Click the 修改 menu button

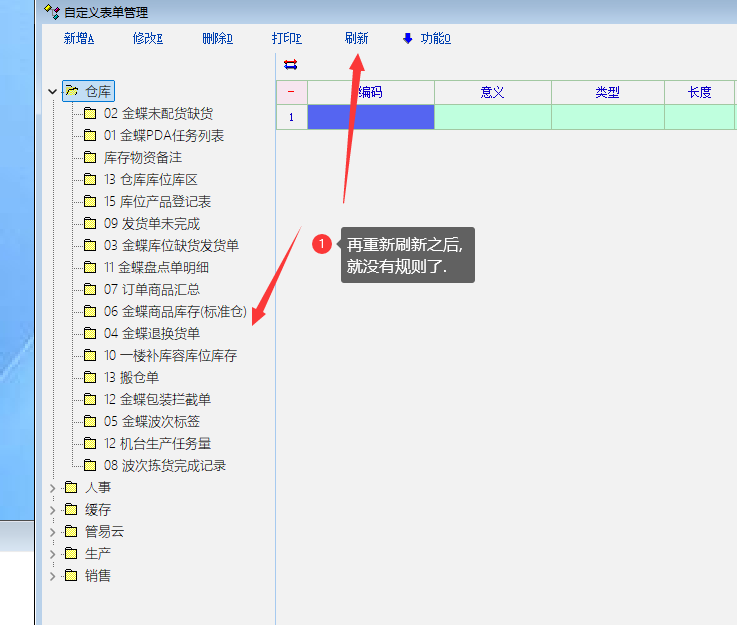pyautogui.click(x=147, y=39)
